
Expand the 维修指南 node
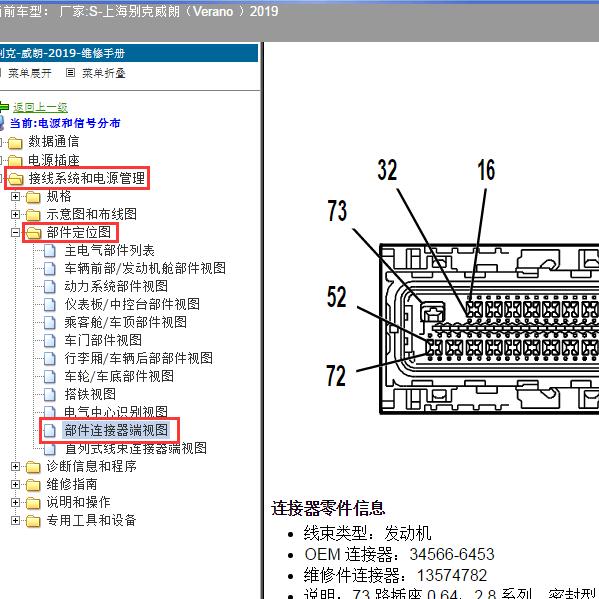pyautogui.click(x=15, y=484)
